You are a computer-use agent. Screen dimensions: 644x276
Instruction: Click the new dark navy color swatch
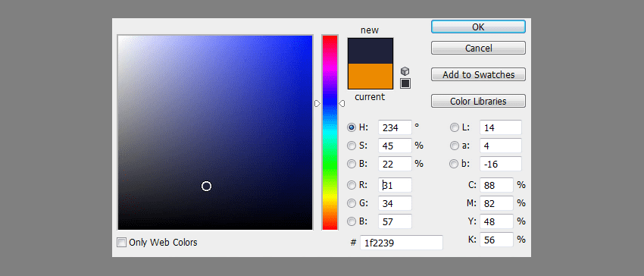tap(370, 51)
